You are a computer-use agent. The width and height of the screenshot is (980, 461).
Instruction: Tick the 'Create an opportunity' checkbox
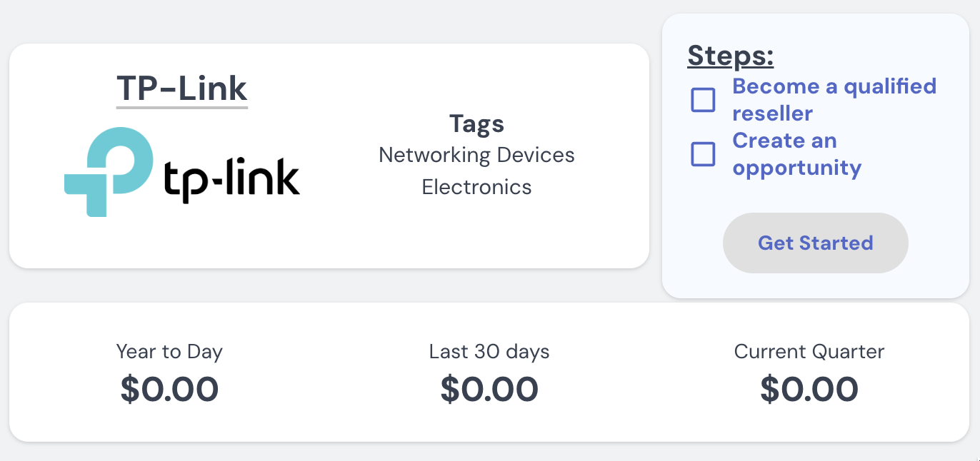[x=703, y=154]
